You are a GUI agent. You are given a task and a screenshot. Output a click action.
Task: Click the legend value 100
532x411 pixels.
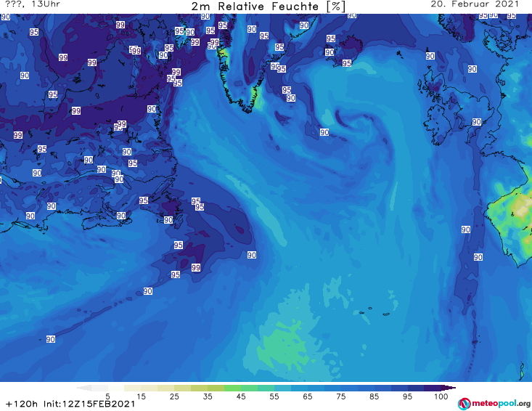441,396
